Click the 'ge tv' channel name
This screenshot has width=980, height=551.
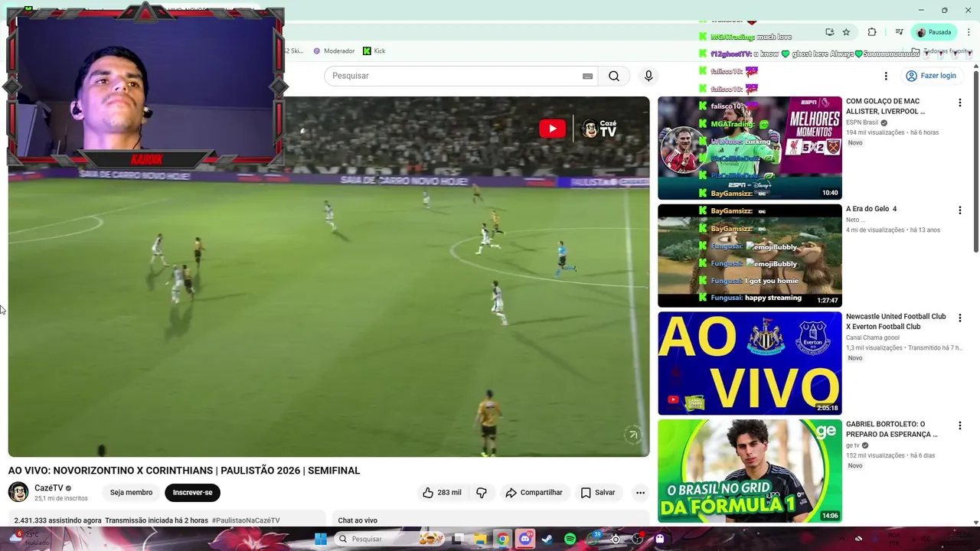click(853, 445)
